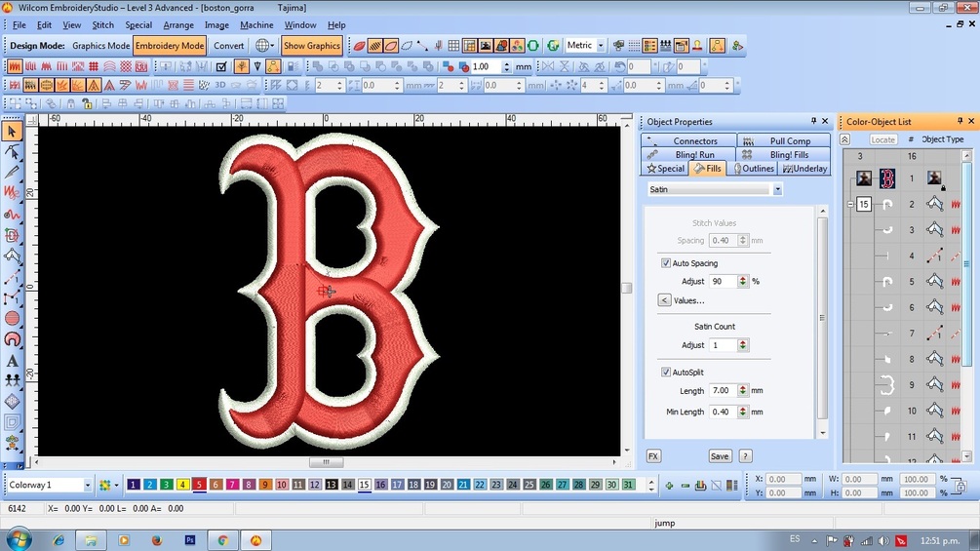Click the Windows Start button
The height and width of the screenshot is (551, 980).
coord(19,539)
